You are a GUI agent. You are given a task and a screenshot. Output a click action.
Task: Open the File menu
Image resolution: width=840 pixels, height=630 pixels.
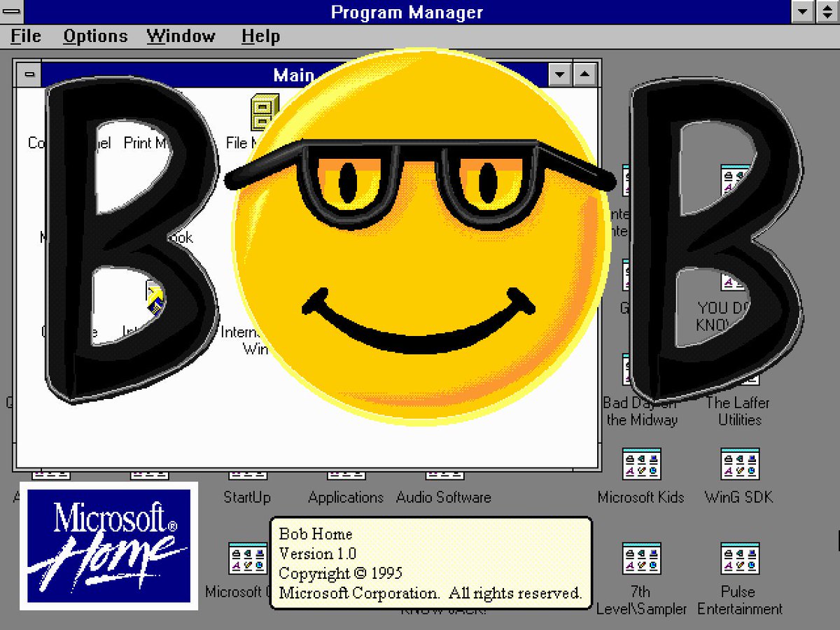[26, 36]
